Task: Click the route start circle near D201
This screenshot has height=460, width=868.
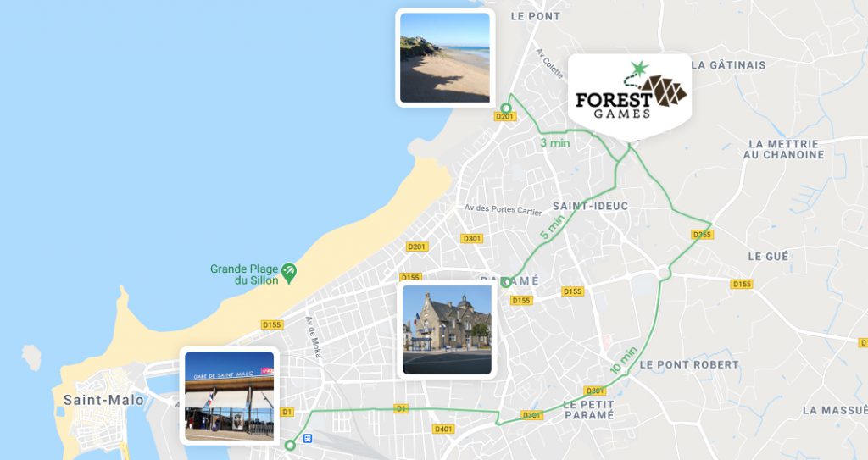Action: (505, 108)
